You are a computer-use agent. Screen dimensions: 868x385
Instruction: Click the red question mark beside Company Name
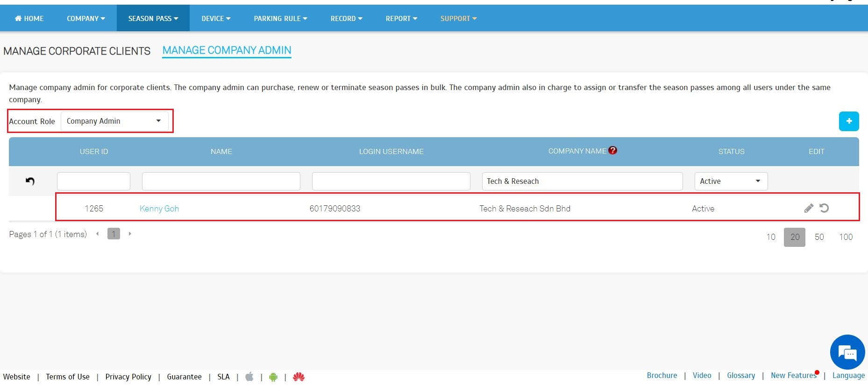click(x=613, y=150)
